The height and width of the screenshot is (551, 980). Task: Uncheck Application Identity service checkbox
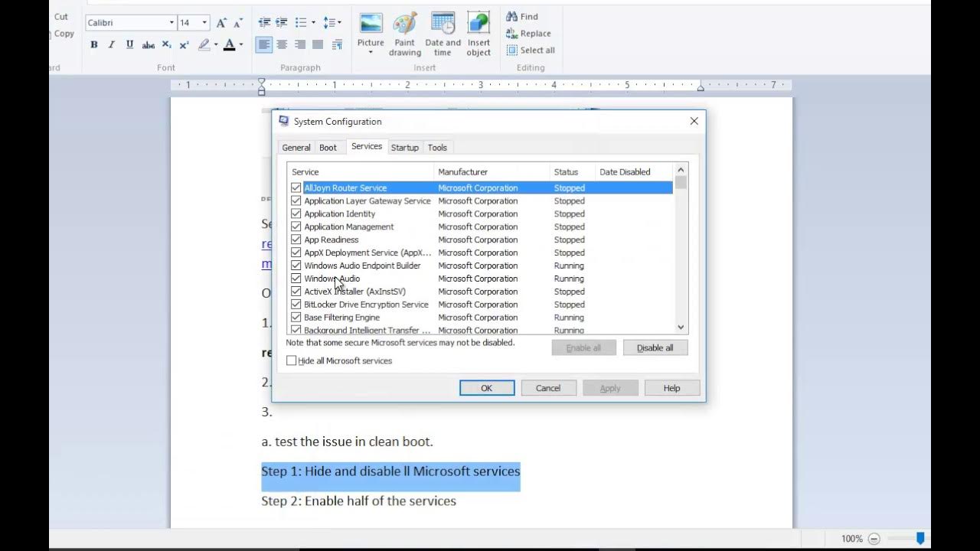tap(296, 214)
